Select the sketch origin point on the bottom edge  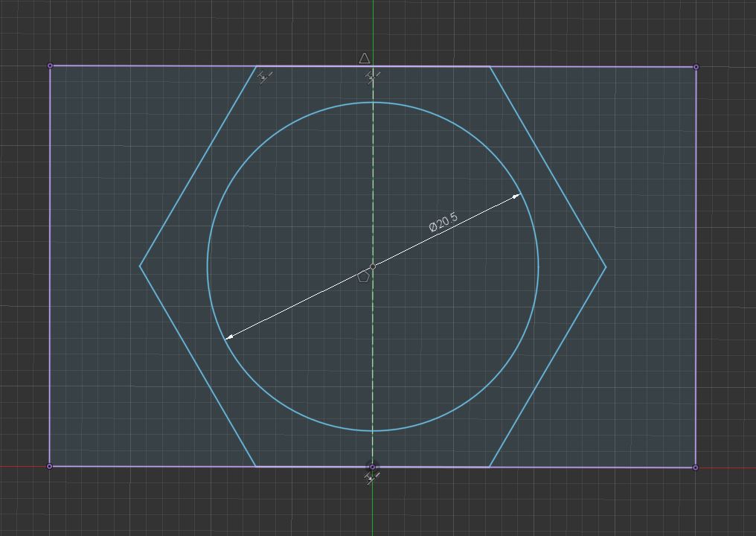372,467
